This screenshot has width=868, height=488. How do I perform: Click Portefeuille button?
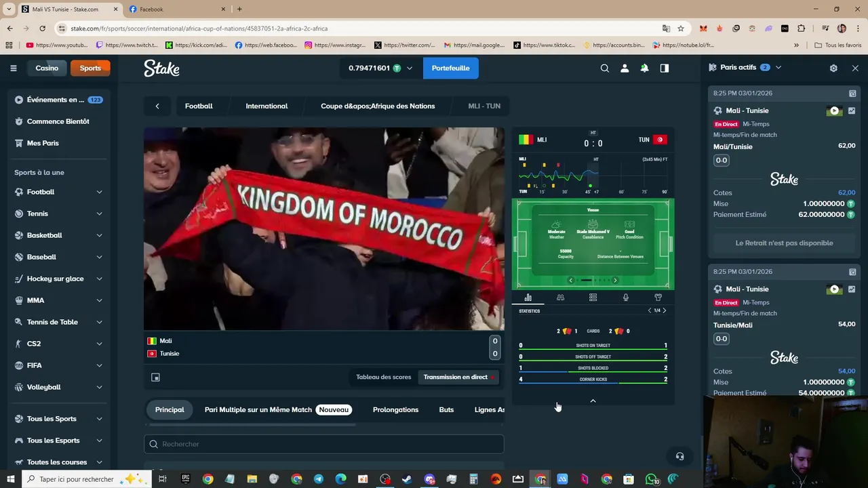pos(451,68)
